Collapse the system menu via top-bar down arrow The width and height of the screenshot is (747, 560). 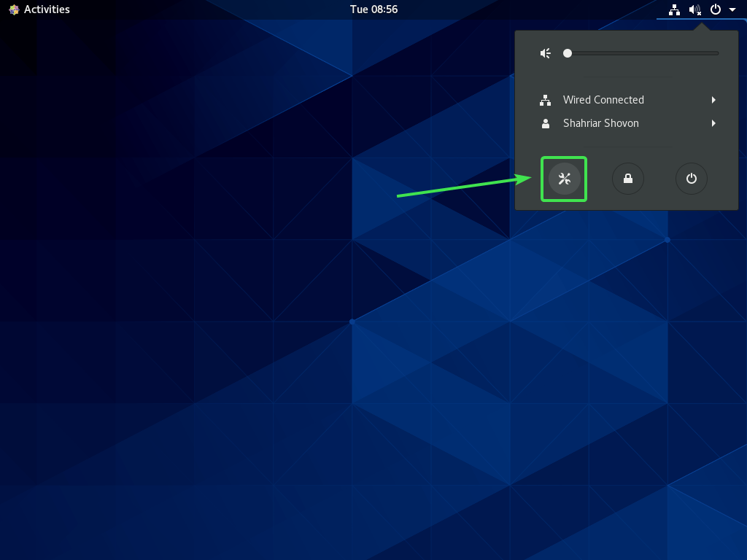click(x=732, y=9)
